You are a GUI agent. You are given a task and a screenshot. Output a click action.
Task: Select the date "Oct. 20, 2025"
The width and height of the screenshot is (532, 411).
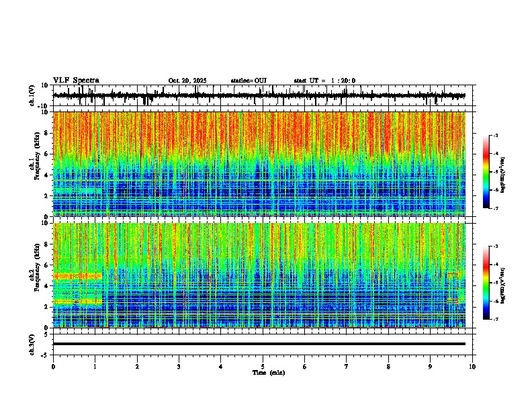pyautogui.click(x=187, y=81)
